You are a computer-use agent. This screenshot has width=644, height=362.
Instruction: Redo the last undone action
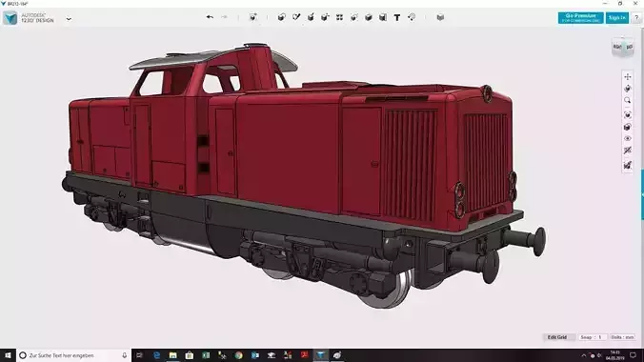224,17
